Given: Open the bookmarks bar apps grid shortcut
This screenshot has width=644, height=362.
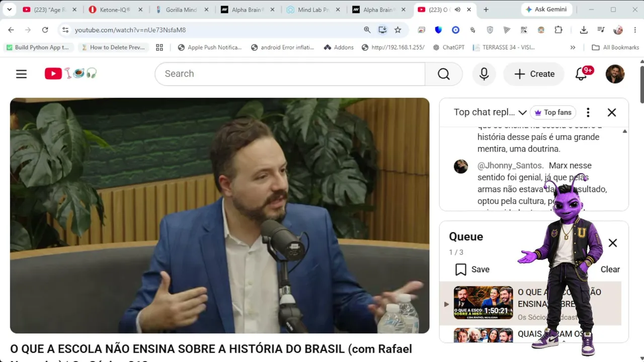Looking at the screenshot, I should (x=159, y=47).
